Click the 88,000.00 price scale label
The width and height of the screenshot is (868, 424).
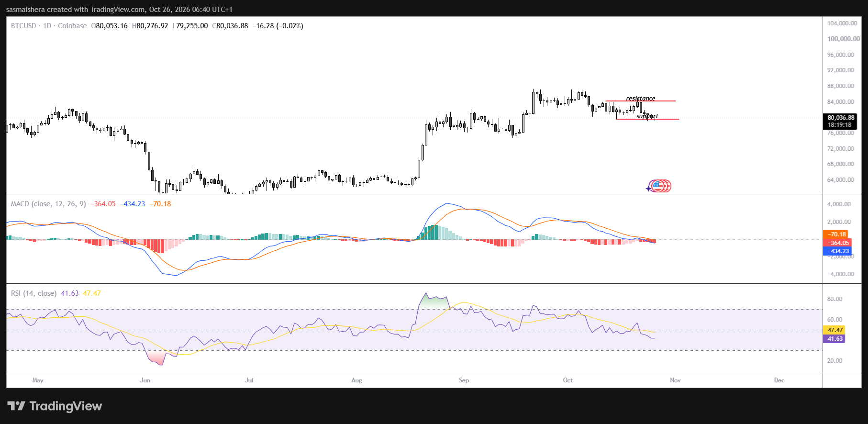click(841, 86)
